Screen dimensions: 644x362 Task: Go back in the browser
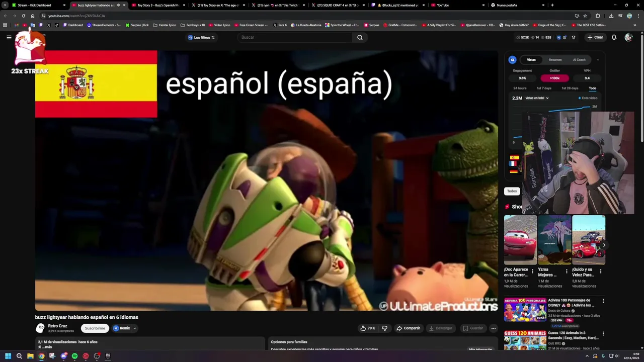[6, 16]
